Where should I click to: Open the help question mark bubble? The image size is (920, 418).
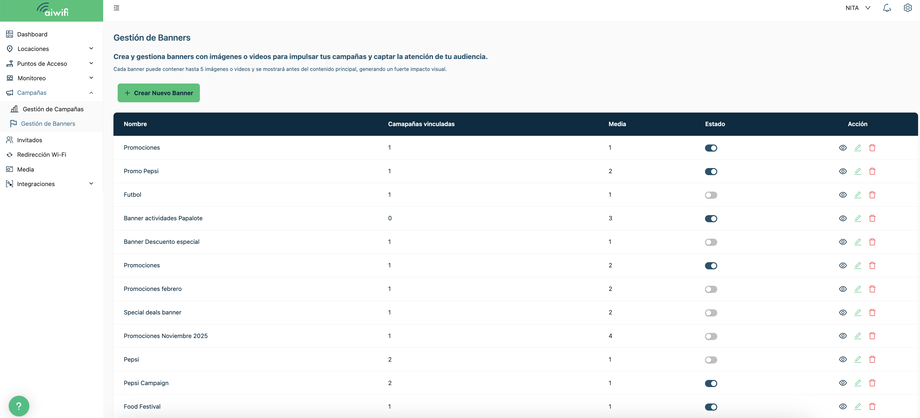pyautogui.click(x=19, y=406)
